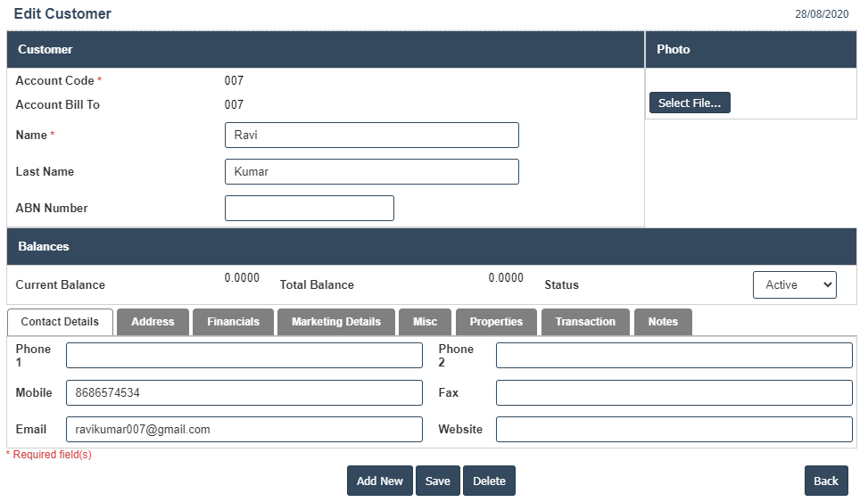This screenshot has height=502, width=868.
Task: Switch to the Notes tab
Action: point(663,322)
